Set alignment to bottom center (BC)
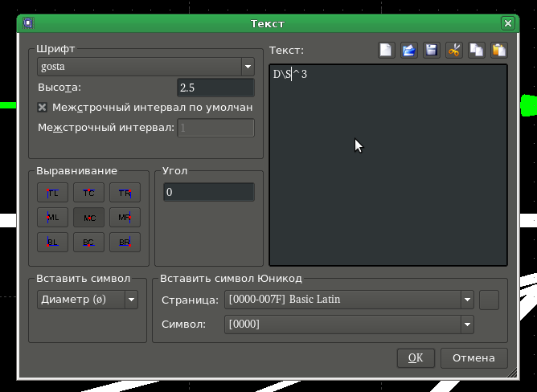 tap(88, 243)
